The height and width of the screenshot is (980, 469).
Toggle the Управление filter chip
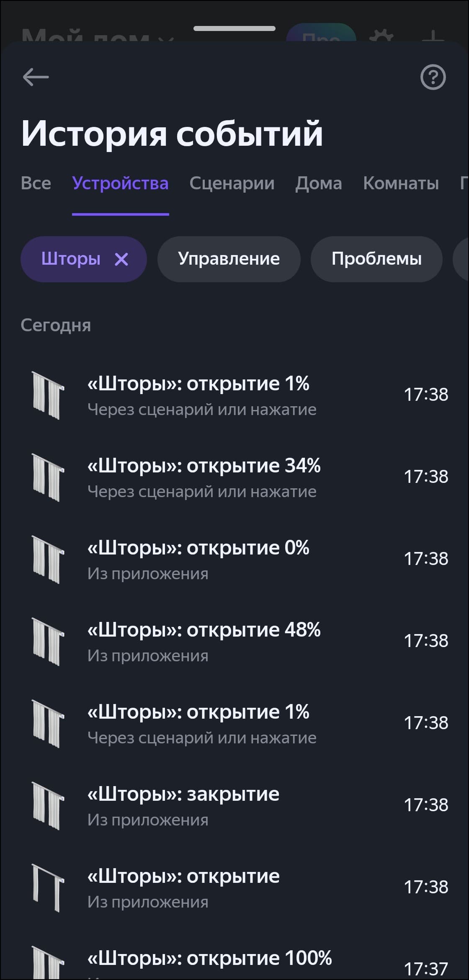click(x=229, y=259)
